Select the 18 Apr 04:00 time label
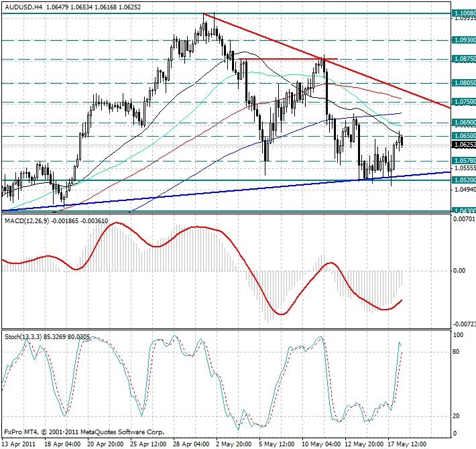 click(x=62, y=444)
